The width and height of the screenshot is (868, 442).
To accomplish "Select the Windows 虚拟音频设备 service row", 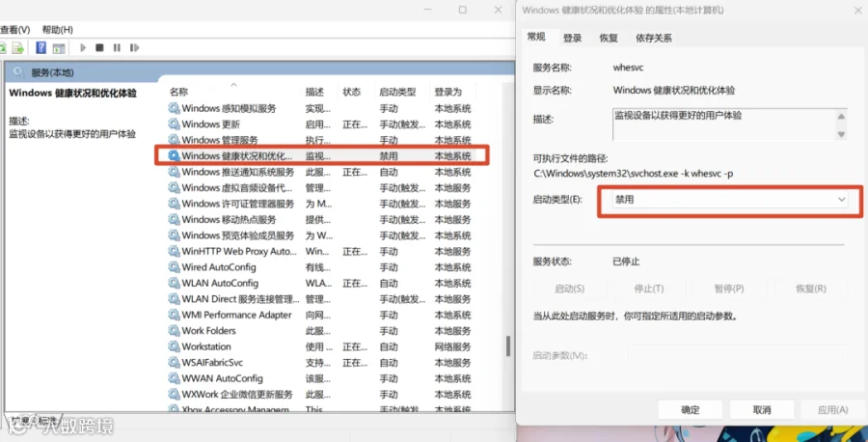I will coord(321,188).
